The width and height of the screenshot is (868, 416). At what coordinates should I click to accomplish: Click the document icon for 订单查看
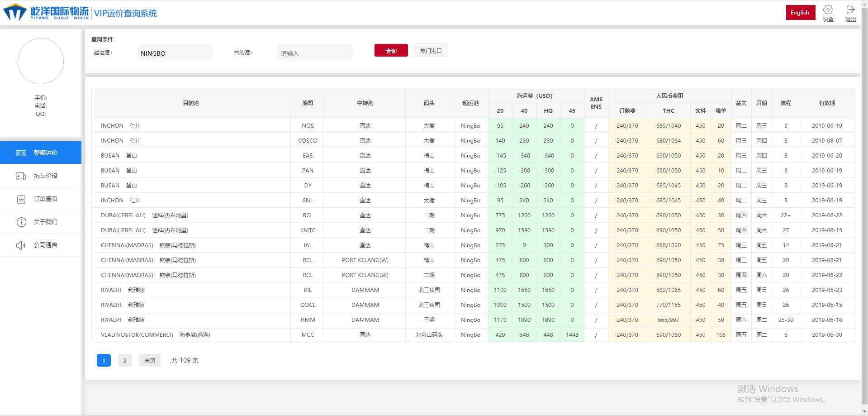[21, 199]
